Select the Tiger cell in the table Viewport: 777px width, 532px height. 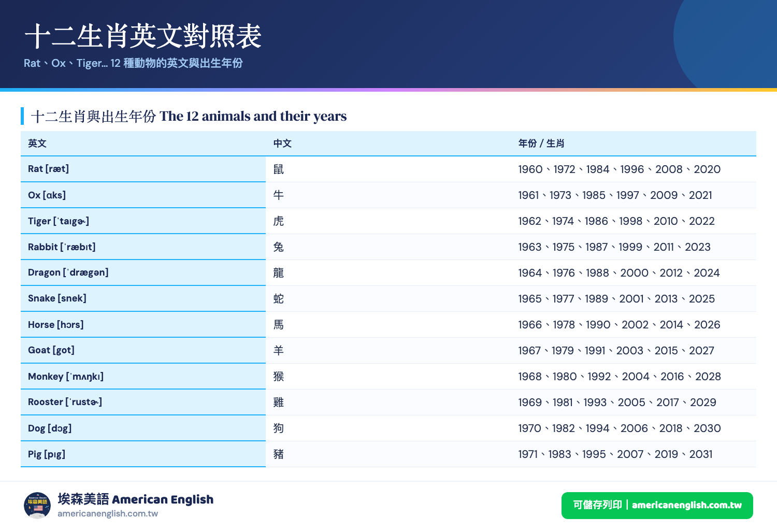(143, 221)
